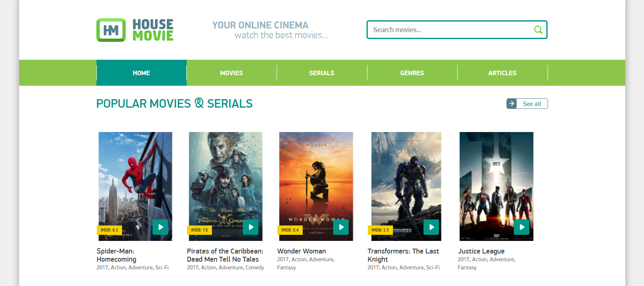Click the HOUSE MOVIE logo text
644x286 pixels.
click(153, 30)
